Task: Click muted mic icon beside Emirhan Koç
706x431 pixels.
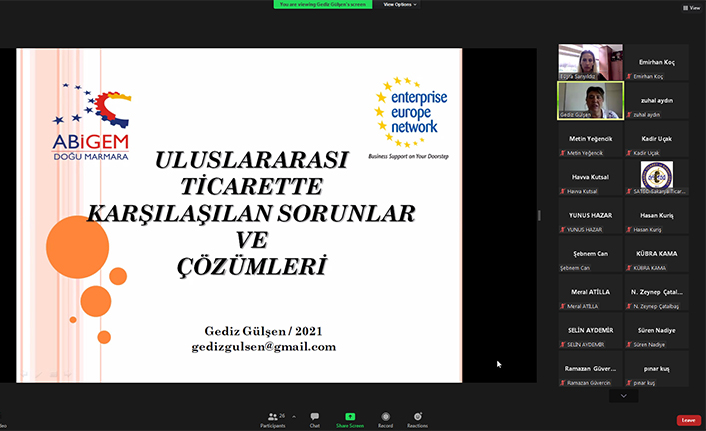Action: pyautogui.click(x=629, y=77)
